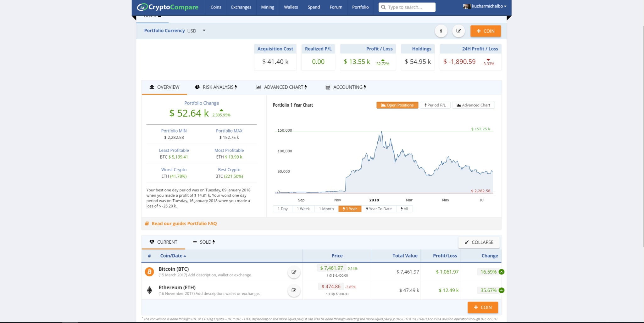The image size is (644, 323).
Task: Select the Open Positions chart view
Action: [x=397, y=105]
